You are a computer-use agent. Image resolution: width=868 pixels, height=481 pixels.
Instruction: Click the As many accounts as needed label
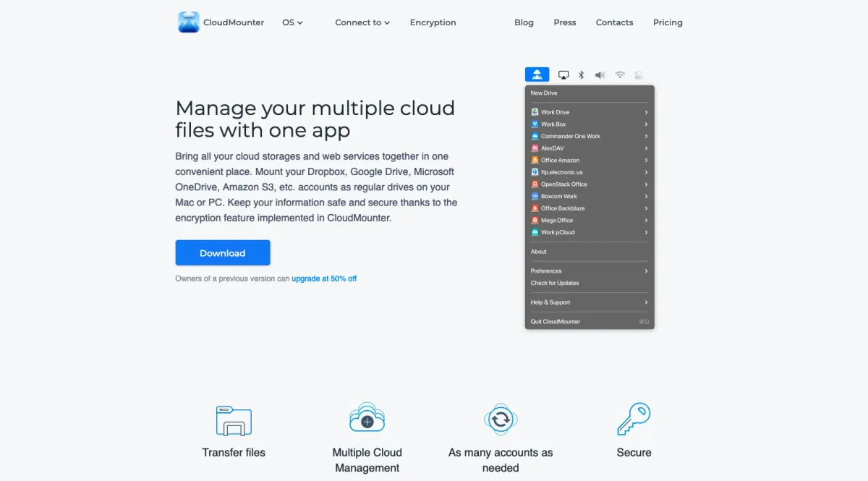pos(501,460)
